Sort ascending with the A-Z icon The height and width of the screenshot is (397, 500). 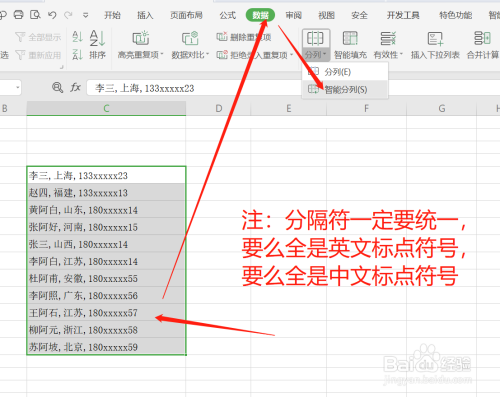click(77, 37)
